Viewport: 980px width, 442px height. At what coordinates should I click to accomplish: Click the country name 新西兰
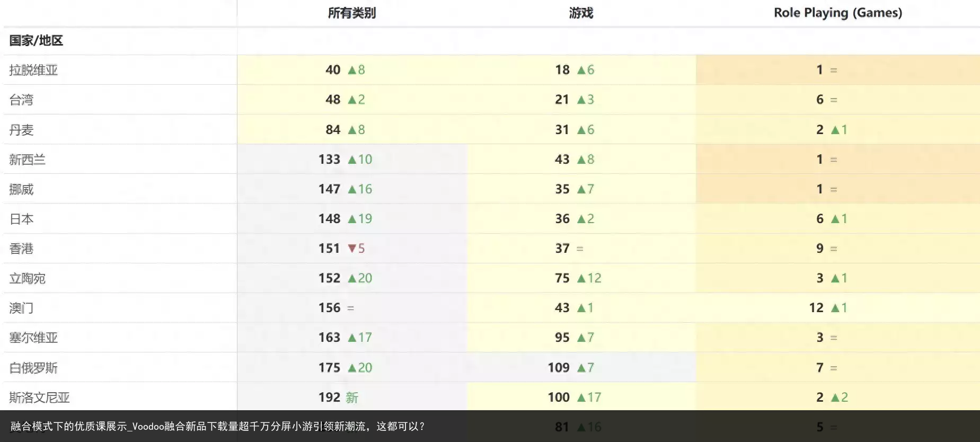(x=28, y=160)
